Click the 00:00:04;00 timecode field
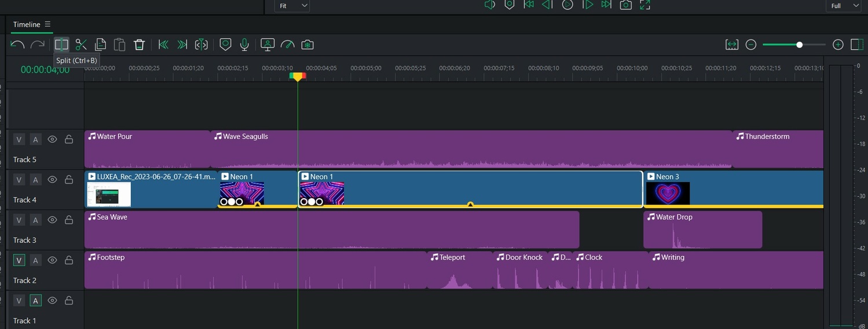Image resolution: width=868 pixels, height=329 pixels. 45,70
